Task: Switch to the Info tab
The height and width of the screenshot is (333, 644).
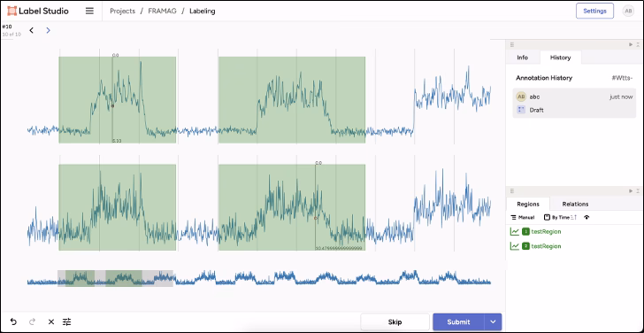Action: [x=523, y=58]
